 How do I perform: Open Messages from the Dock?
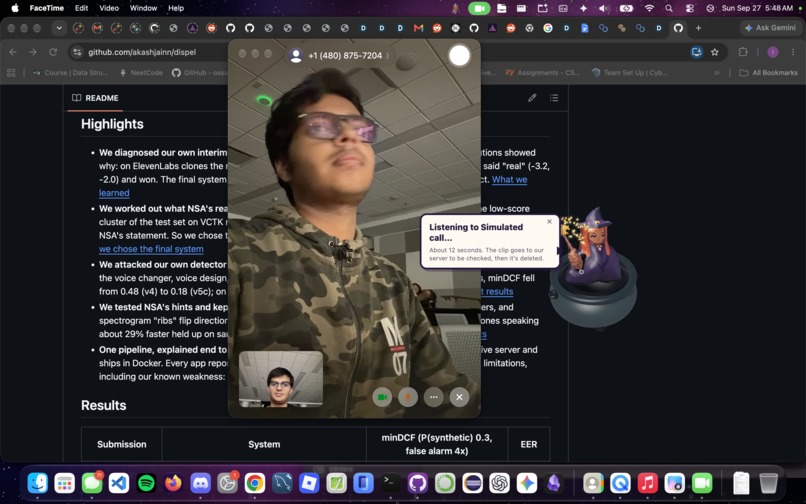pyautogui.click(x=92, y=483)
